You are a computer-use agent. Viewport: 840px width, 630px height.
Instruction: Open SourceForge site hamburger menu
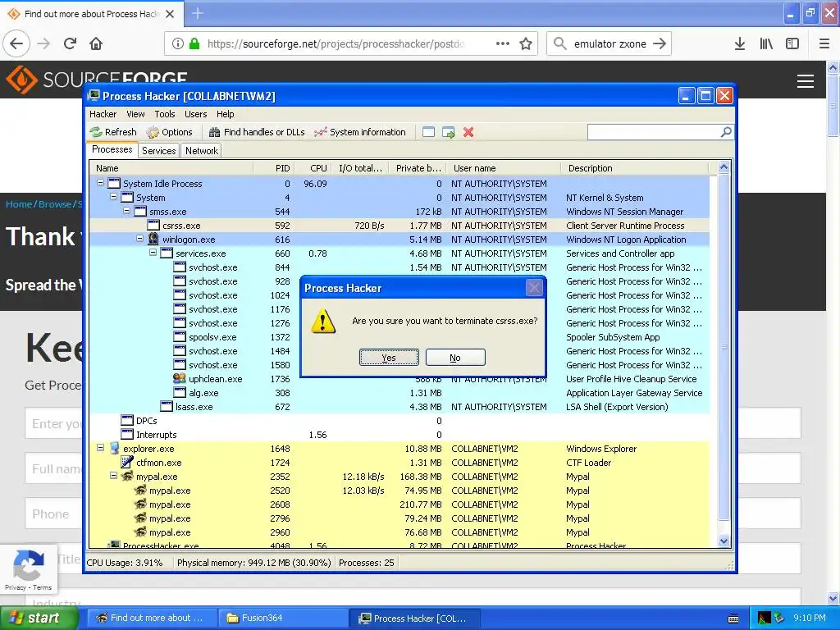pos(806,81)
